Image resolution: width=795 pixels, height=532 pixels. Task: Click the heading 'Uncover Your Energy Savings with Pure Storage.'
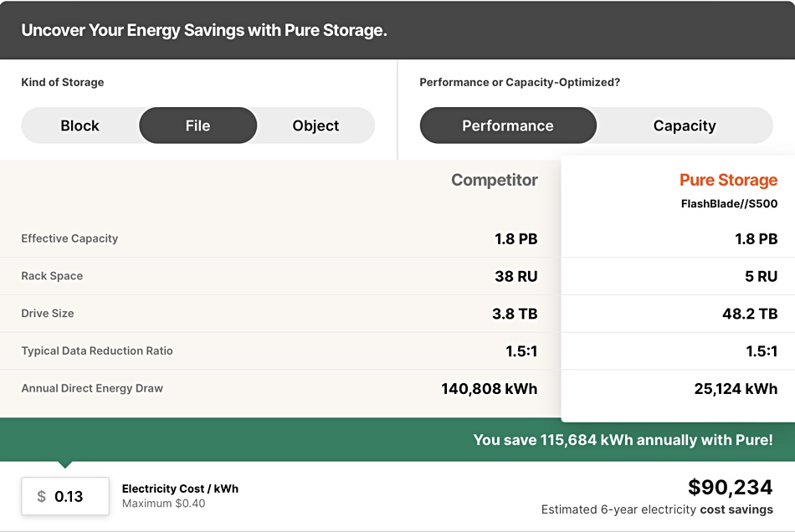204,30
